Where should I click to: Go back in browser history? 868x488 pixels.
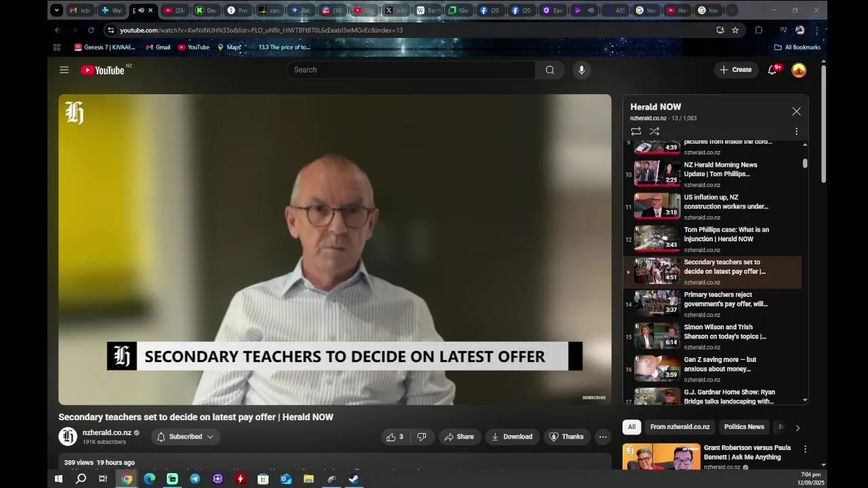tap(58, 30)
